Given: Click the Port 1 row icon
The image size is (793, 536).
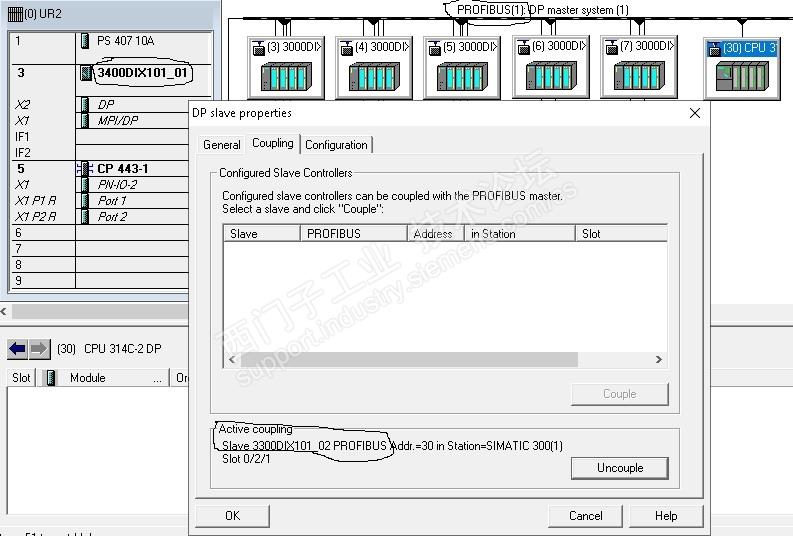Looking at the screenshot, I should (x=84, y=201).
